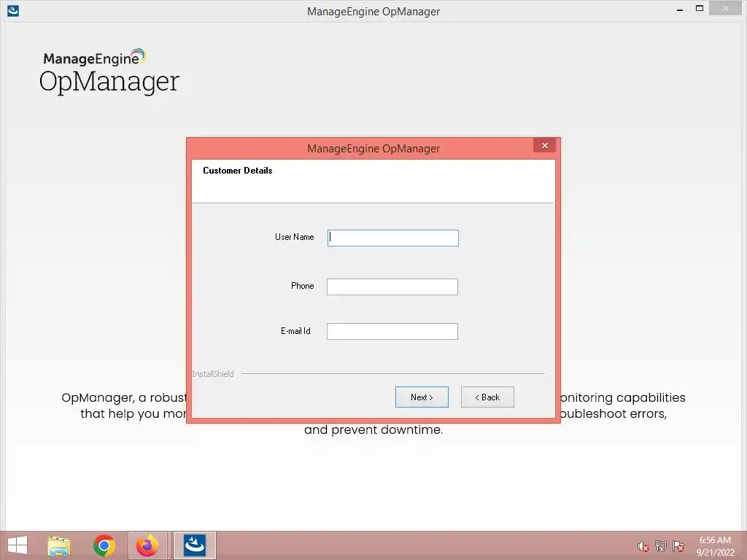747x560 pixels.
Task: Click the "Phone" label
Action: pyautogui.click(x=303, y=286)
